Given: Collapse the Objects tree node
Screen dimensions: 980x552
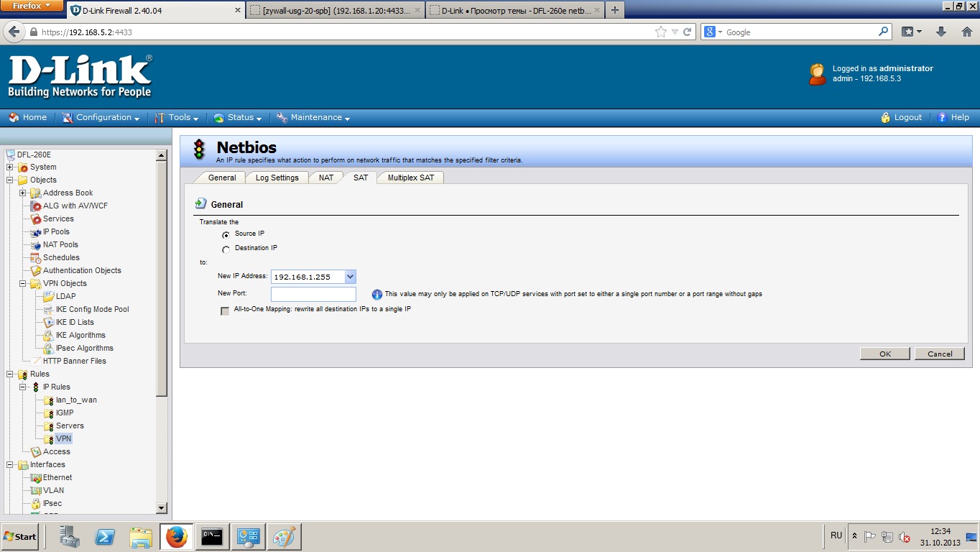Looking at the screenshot, I should (x=10, y=180).
